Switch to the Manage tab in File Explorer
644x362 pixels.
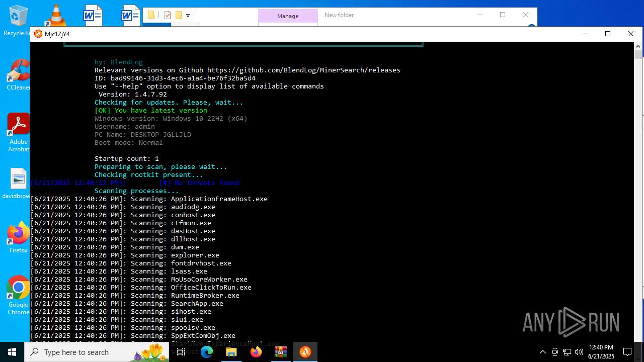288,16
